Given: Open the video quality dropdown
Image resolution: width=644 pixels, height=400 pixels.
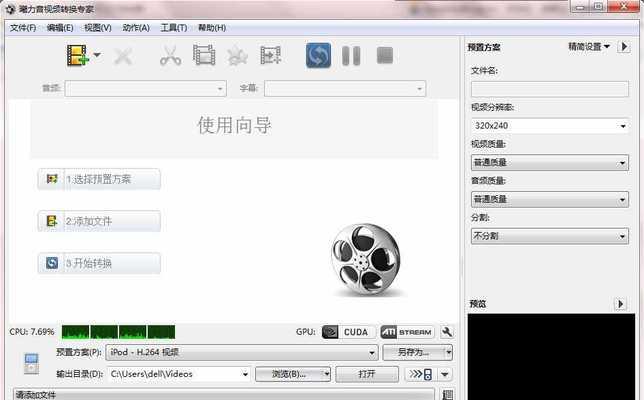Looking at the screenshot, I should pyautogui.click(x=550, y=163).
